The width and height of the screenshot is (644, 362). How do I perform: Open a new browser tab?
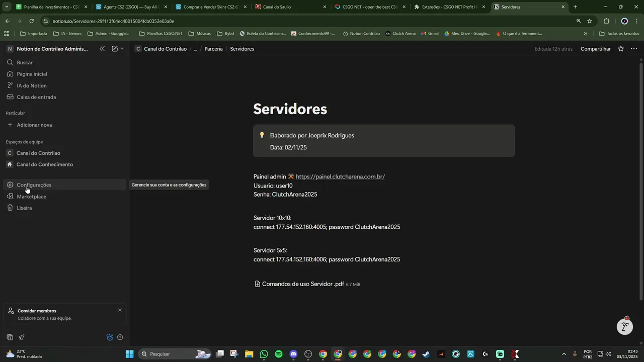(575, 7)
